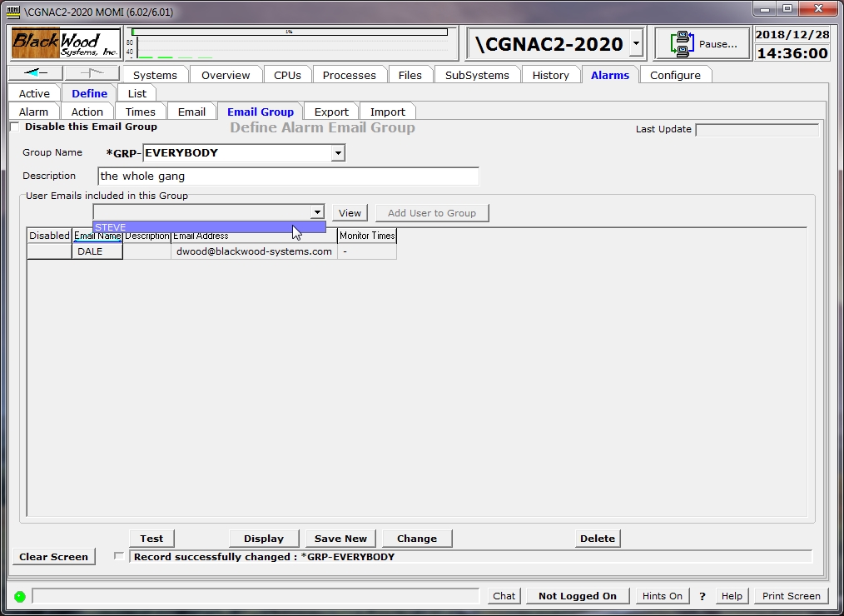Click the back arrow navigation button

35,73
